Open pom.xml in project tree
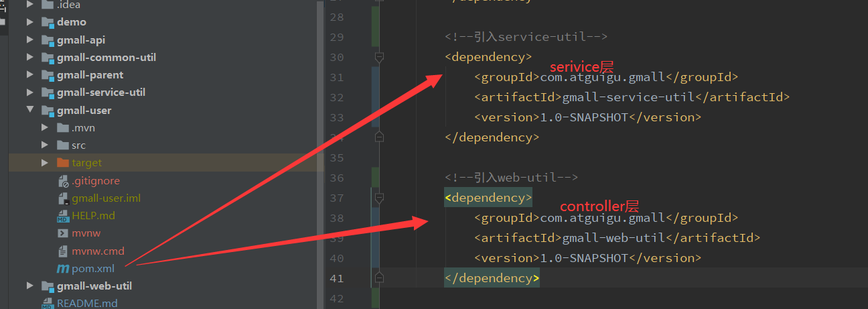868x309 pixels. point(93,269)
